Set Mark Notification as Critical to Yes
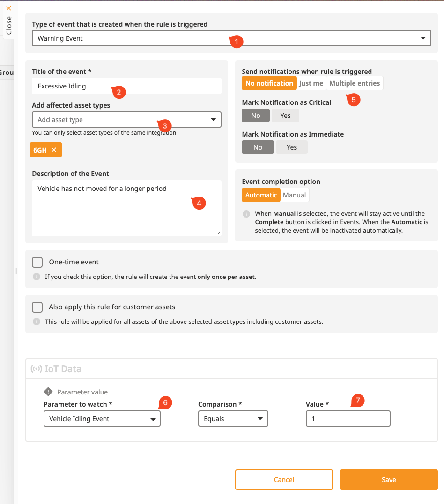Image resolution: width=444 pixels, height=504 pixels. tap(285, 116)
